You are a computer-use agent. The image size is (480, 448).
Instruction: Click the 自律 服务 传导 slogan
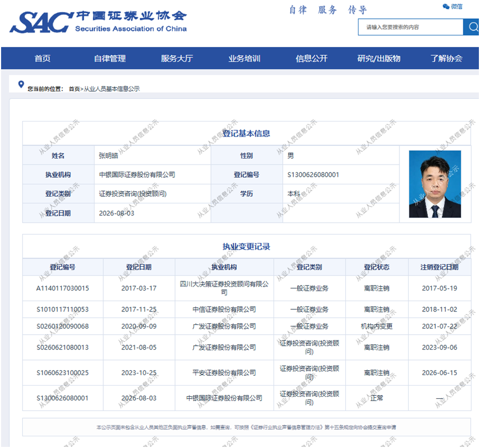pyautogui.click(x=328, y=10)
